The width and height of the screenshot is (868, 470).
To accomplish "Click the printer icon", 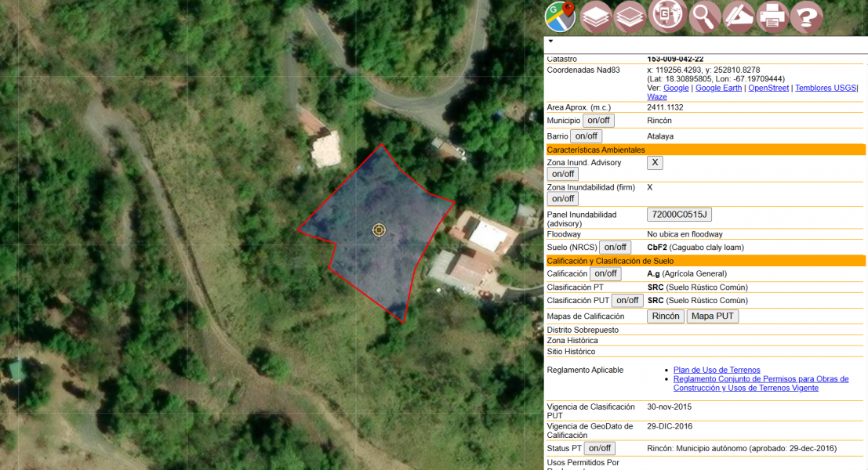I will click(772, 16).
